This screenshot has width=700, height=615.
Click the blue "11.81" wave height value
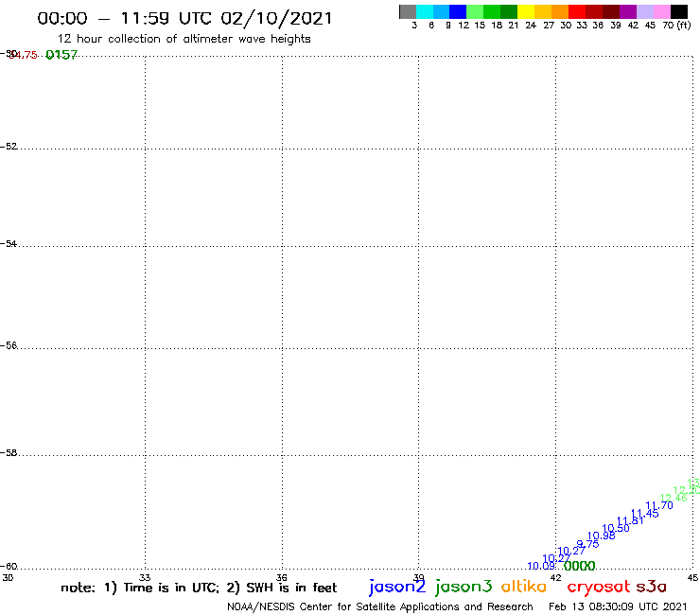pyautogui.click(x=630, y=520)
